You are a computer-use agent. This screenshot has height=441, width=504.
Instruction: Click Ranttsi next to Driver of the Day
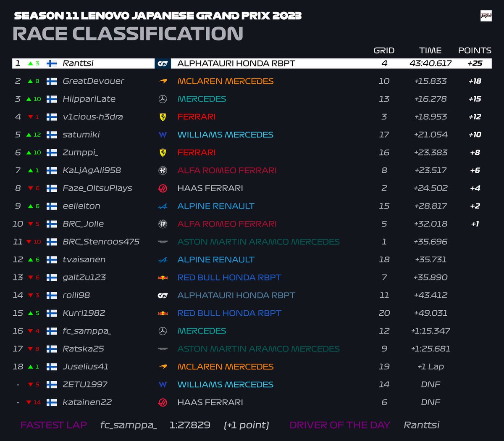click(422, 425)
